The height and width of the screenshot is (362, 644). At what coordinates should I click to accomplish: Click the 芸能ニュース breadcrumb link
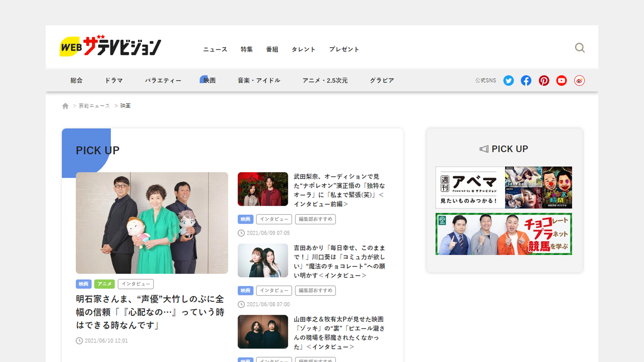point(94,106)
